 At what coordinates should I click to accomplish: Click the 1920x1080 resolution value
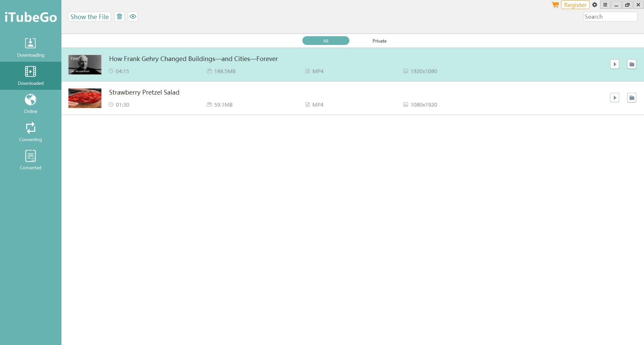coord(424,71)
